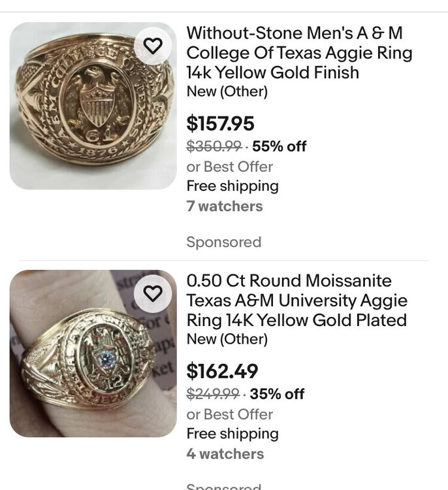The image size is (448, 490).
Task: Click the Sponsored label under 7 watchers
Action: tap(223, 242)
